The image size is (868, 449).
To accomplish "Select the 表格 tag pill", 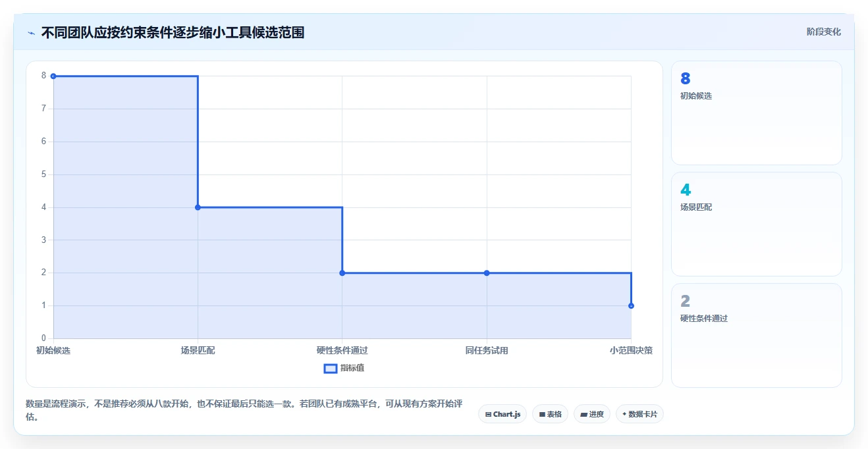I will coord(550,414).
